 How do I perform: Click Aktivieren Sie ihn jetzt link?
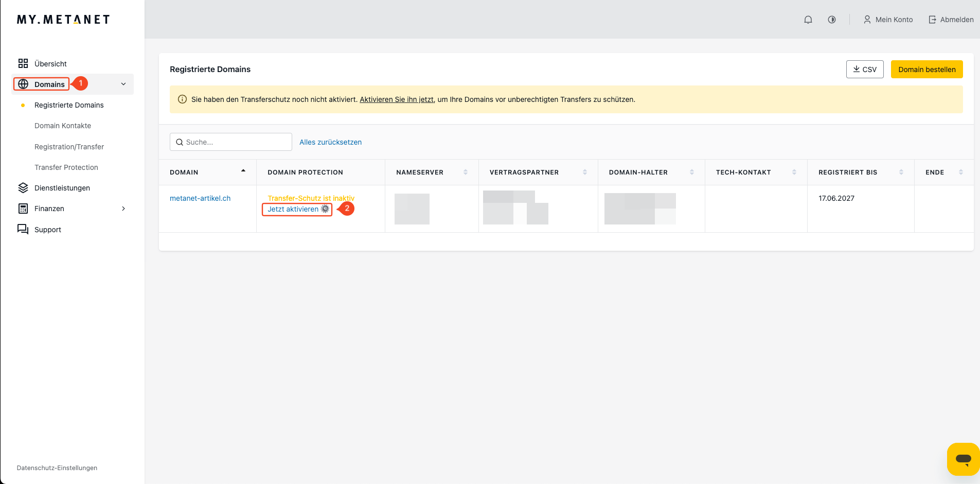(x=397, y=99)
